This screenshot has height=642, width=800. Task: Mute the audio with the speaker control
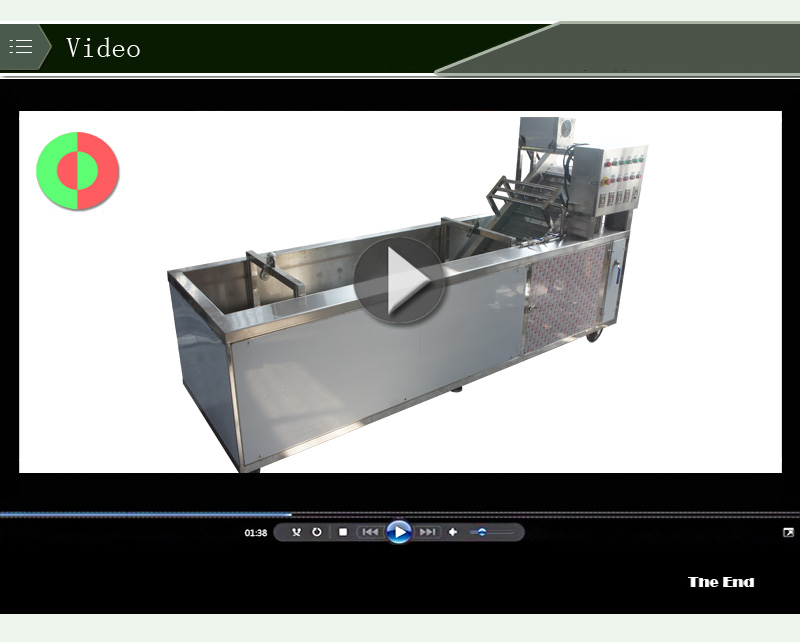453,532
